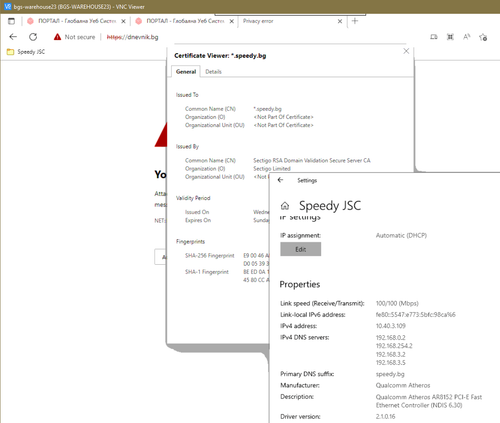
Task: Click the Not secure warning triangle icon
Action: click(57, 37)
